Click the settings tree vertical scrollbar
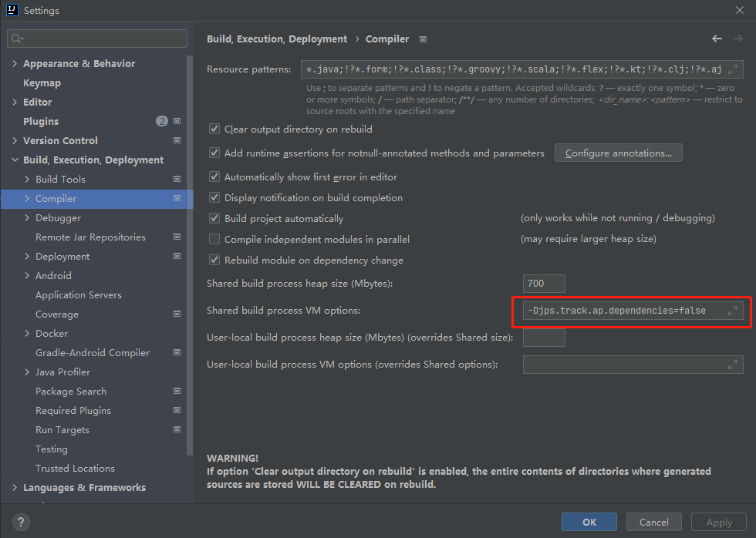This screenshot has height=538, width=756. [x=190, y=255]
